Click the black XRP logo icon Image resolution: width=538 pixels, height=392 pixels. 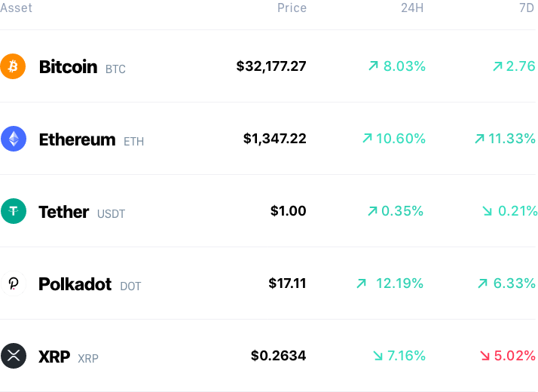point(14,356)
